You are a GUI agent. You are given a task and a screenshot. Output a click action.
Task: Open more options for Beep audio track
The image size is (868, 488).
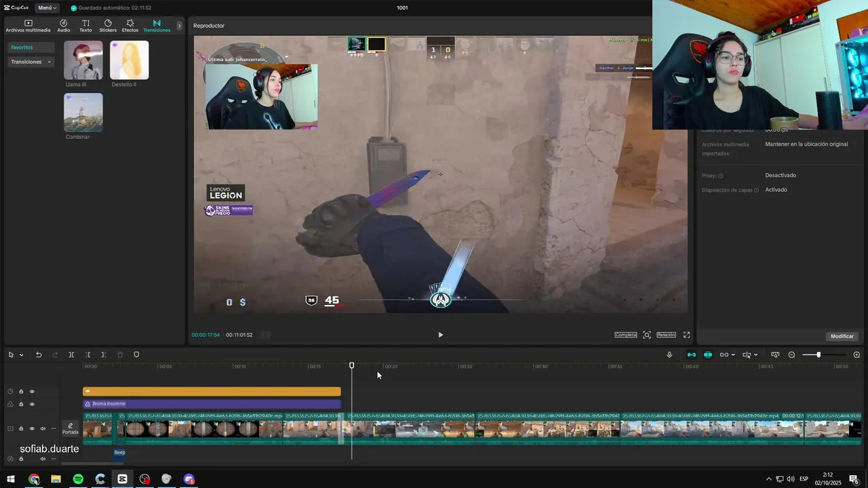click(x=54, y=459)
